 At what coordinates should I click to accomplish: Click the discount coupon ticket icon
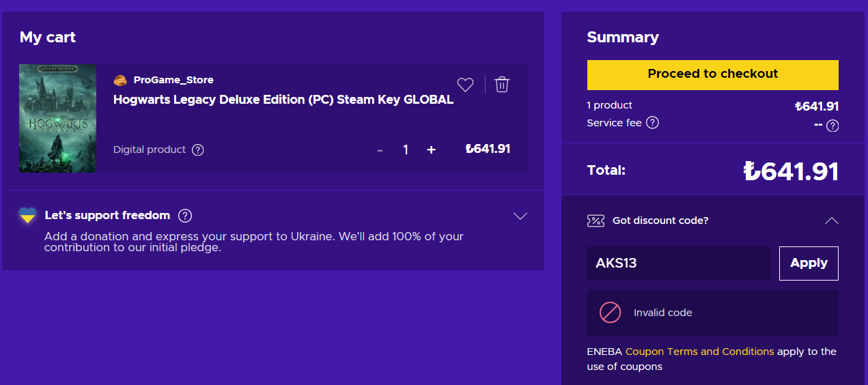coord(596,220)
